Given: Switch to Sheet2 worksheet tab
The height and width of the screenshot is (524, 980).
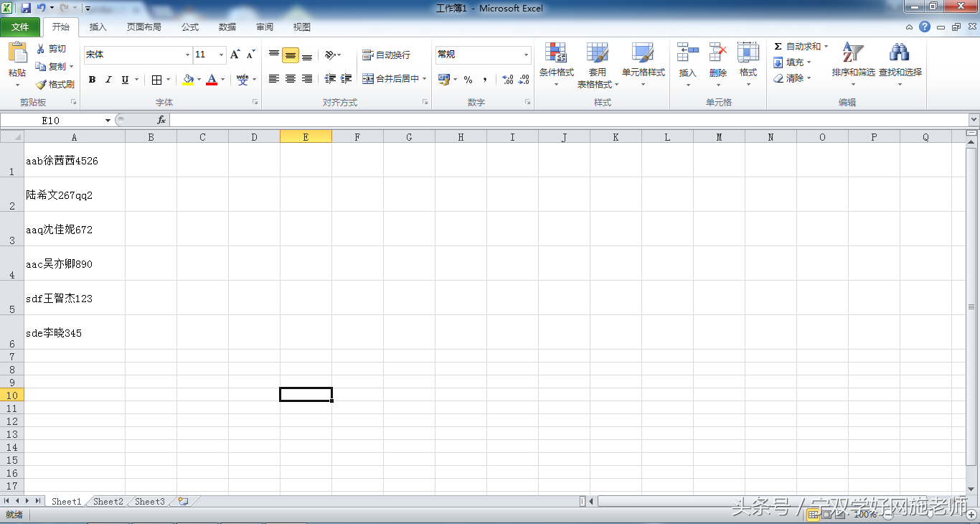Looking at the screenshot, I should [x=108, y=502].
